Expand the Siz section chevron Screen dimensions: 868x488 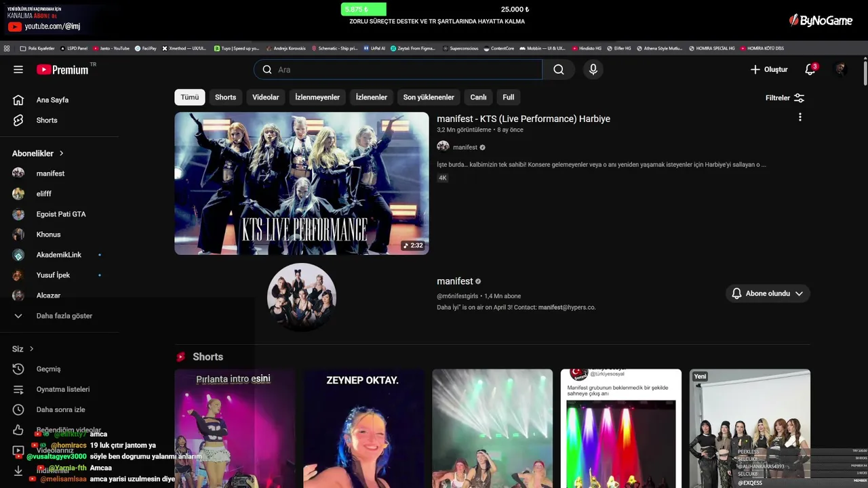[x=31, y=349]
